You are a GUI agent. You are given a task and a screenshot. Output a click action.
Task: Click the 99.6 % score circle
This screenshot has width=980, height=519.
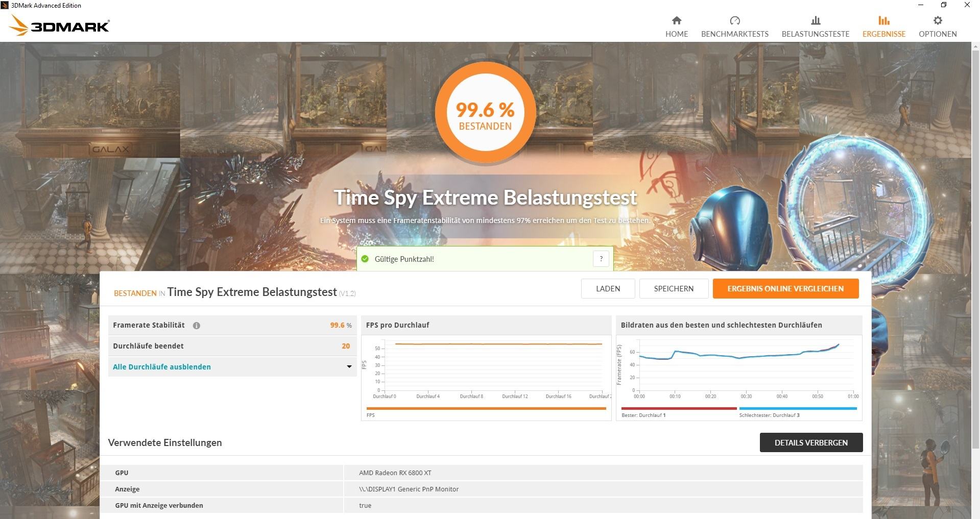(x=485, y=113)
